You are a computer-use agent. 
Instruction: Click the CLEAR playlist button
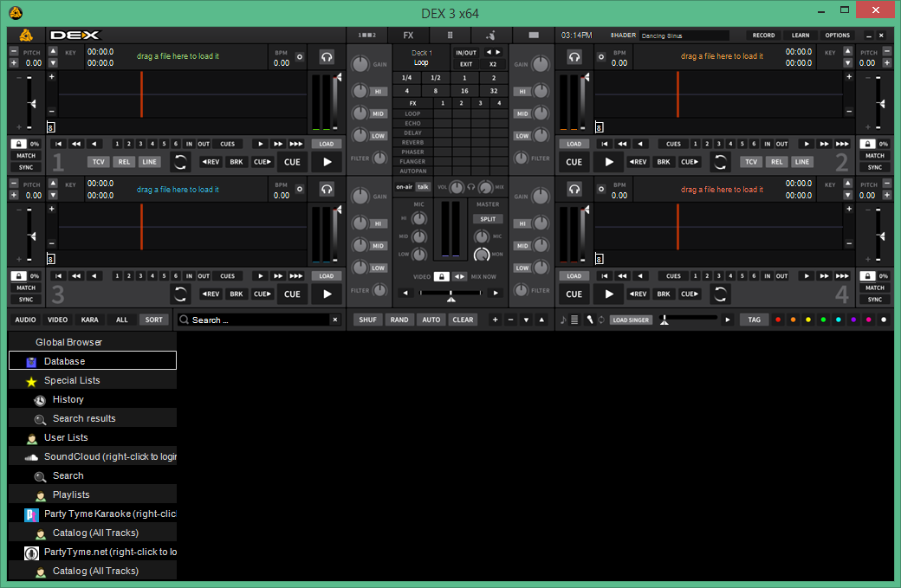point(463,320)
